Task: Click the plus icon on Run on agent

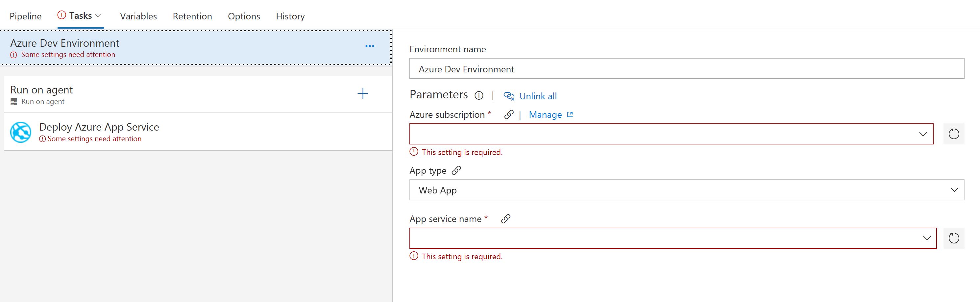Action: [x=362, y=93]
